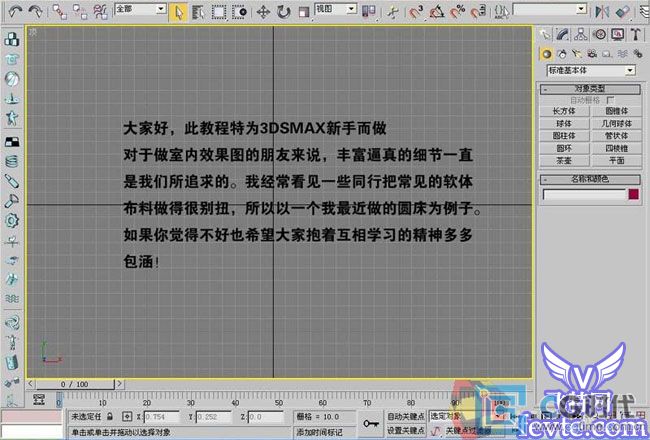Switch to the Hierarchy panel tab
Screen dimensions: 650x440
click(582, 34)
